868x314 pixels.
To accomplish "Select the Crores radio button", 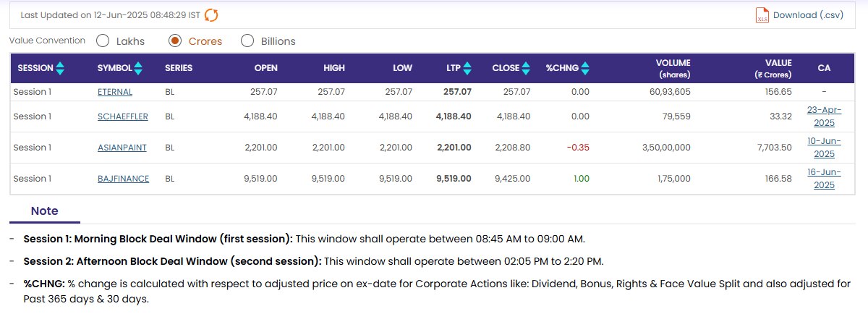I will (x=174, y=41).
